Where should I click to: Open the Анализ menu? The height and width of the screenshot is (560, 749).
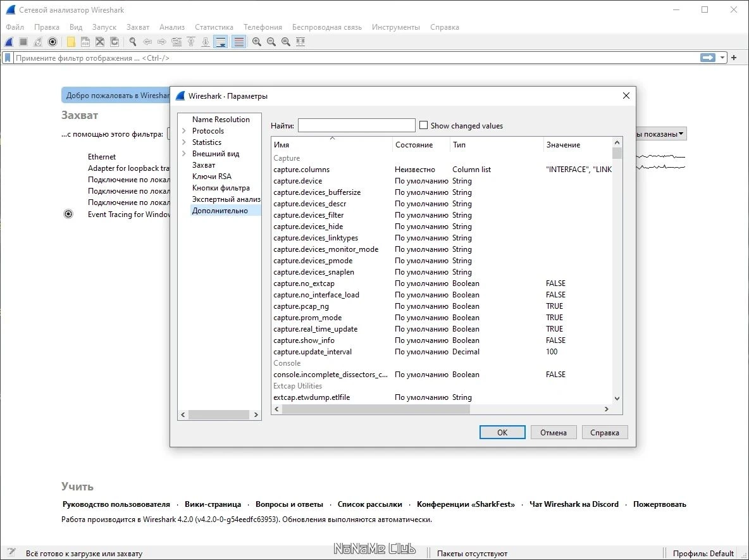[x=172, y=27]
